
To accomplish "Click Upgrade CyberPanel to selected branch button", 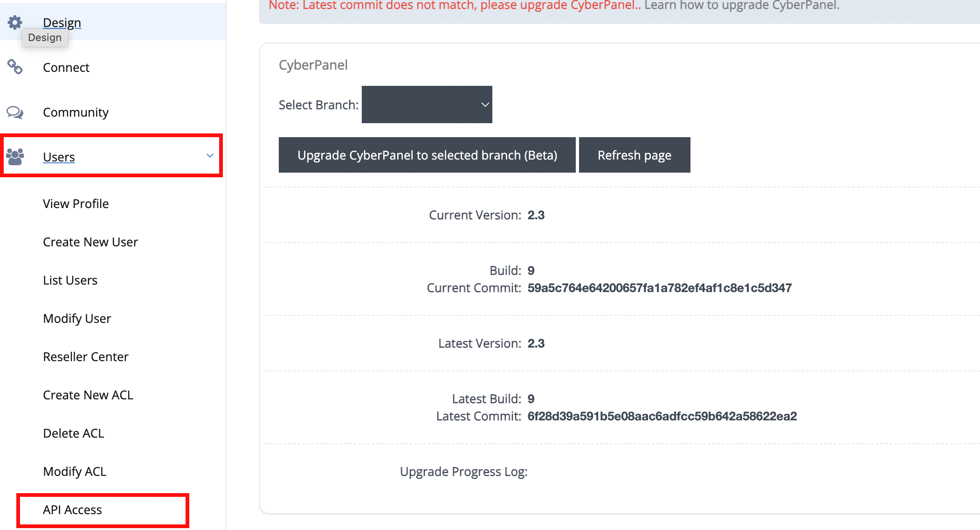I will tap(427, 155).
